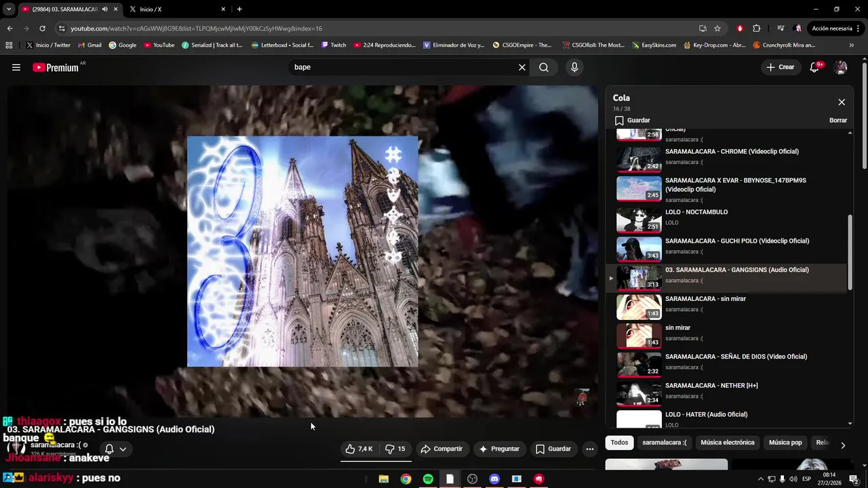Open a new browser tab
The height and width of the screenshot is (488, 868).
tap(239, 9)
